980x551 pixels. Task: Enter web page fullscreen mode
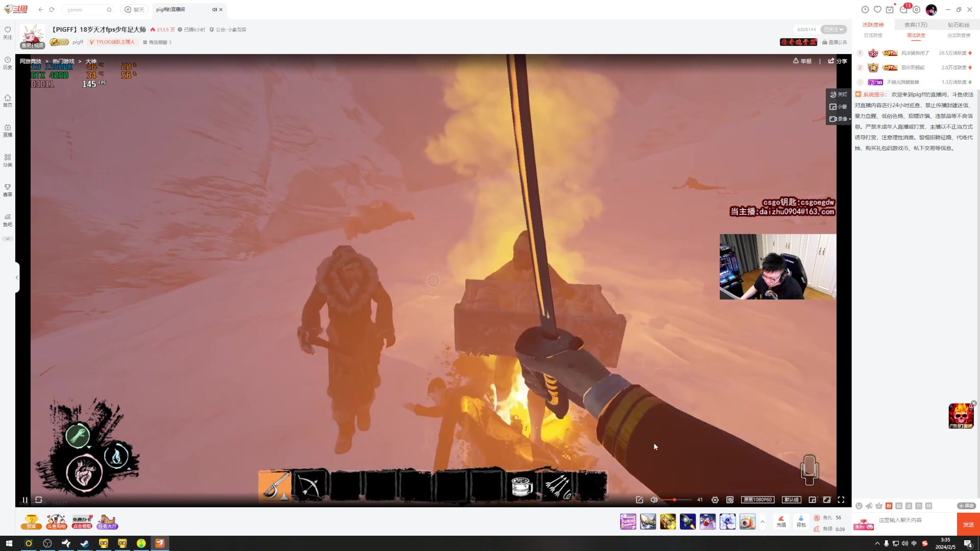coord(827,500)
